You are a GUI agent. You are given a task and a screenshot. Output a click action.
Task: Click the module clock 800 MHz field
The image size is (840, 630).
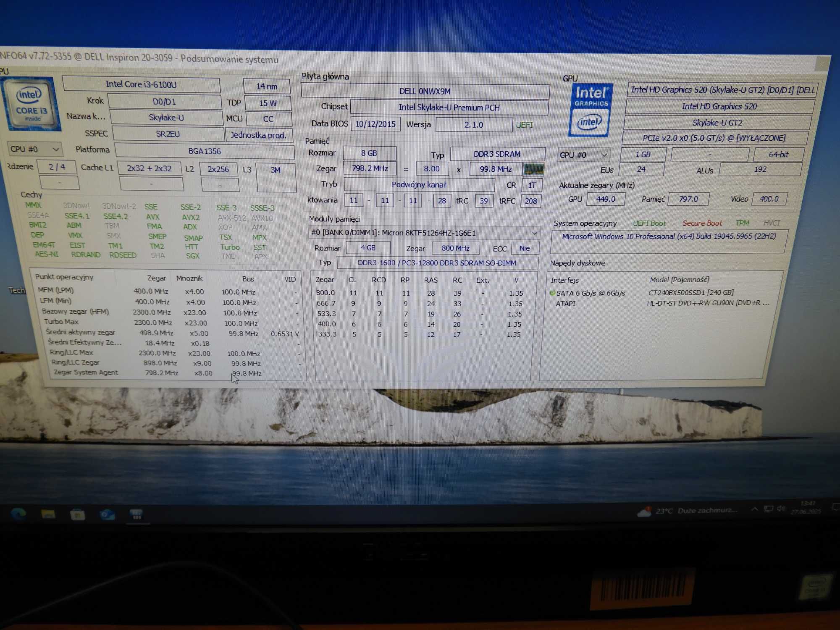455,248
